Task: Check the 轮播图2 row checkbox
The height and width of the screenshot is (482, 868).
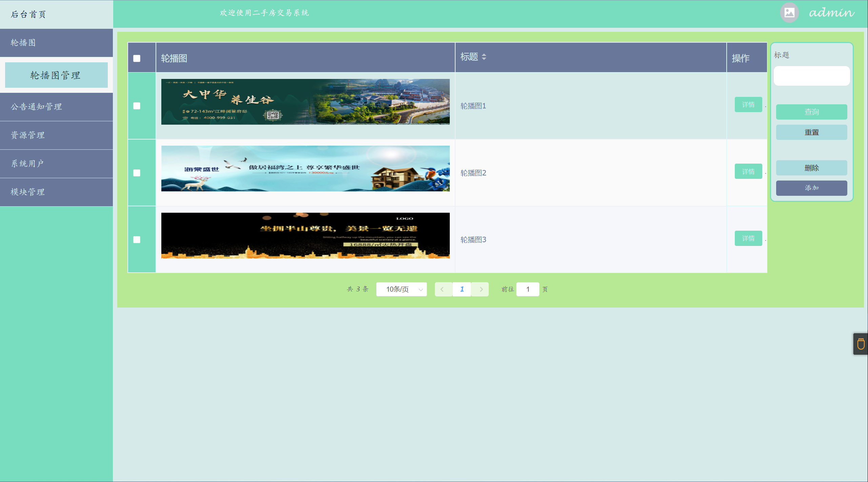Action: [137, 173]
